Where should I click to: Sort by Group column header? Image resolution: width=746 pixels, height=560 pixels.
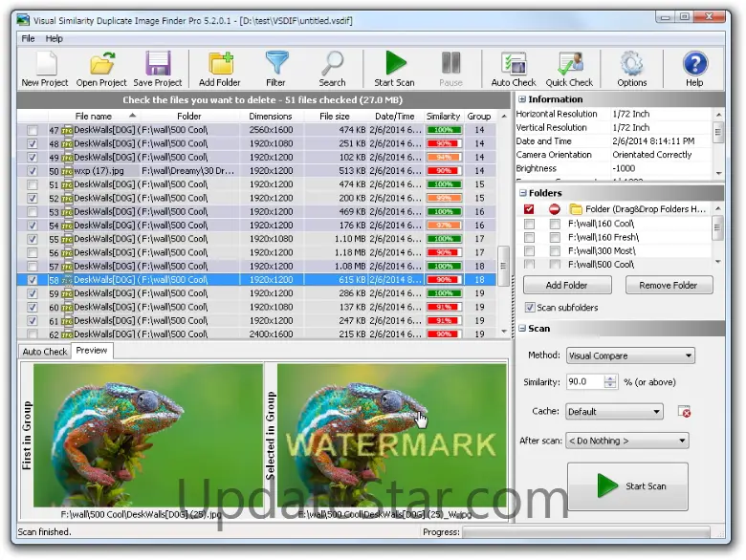478,116
